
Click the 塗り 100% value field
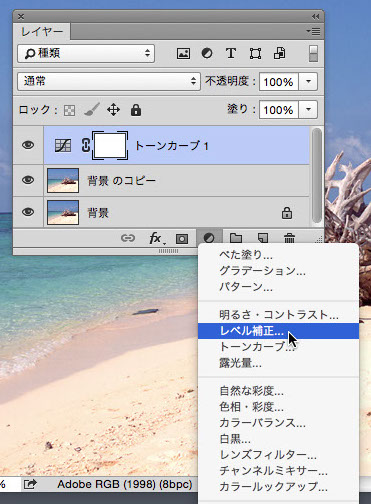pyautogui.click(x=279, y=109)
